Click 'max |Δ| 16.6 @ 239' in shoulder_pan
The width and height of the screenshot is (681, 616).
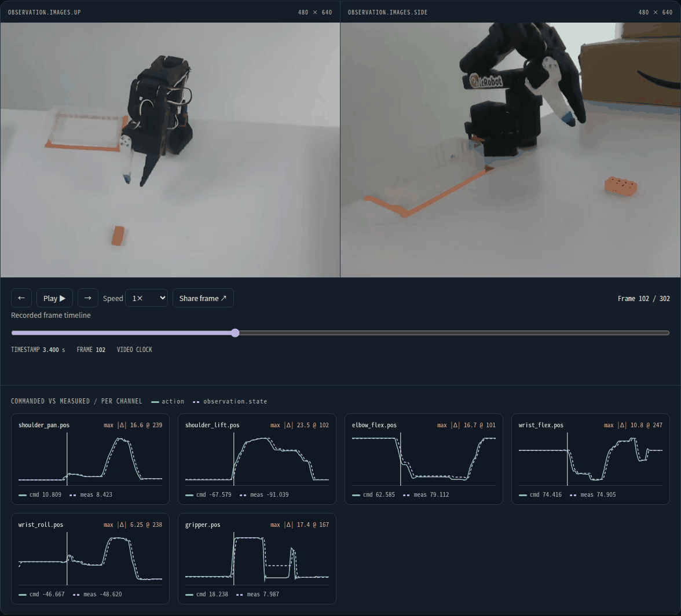click(133, 425)
